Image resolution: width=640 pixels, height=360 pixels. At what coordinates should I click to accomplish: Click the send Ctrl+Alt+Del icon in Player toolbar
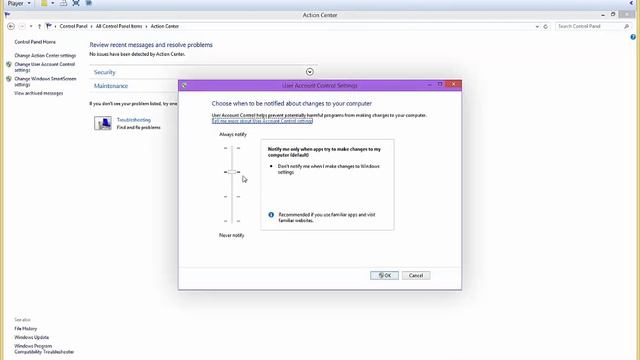pyautogui.click(x=63, y=3)
